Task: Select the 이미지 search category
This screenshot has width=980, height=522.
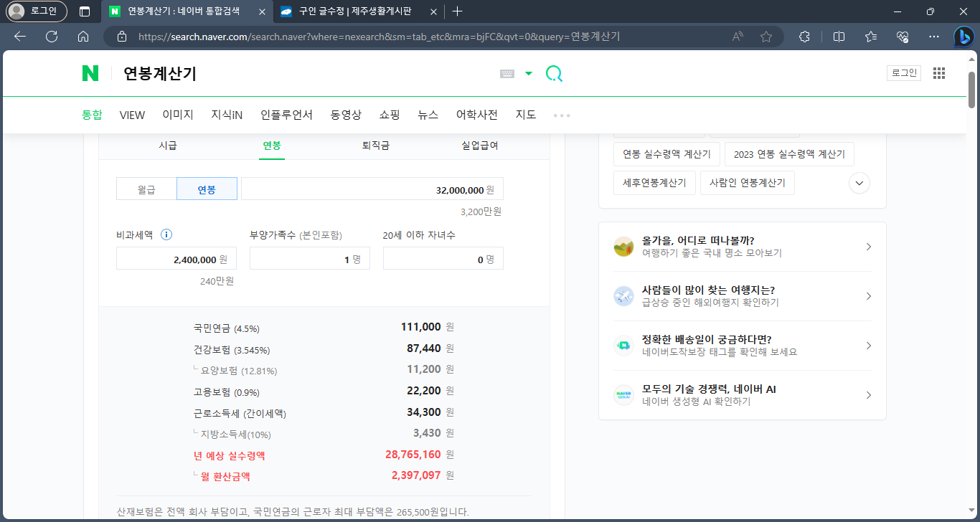Action: tap(178, 115)
